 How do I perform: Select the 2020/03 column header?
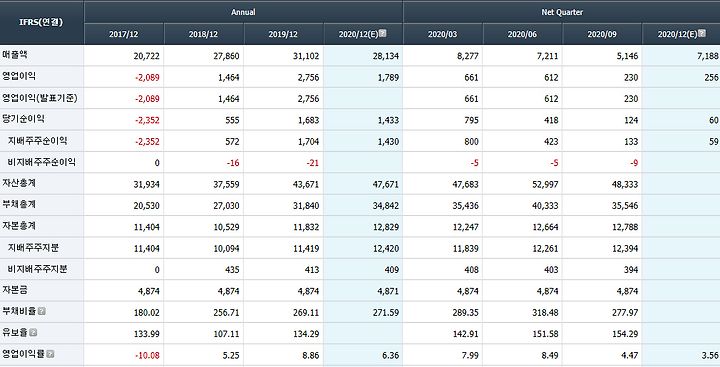click(443, 34)
